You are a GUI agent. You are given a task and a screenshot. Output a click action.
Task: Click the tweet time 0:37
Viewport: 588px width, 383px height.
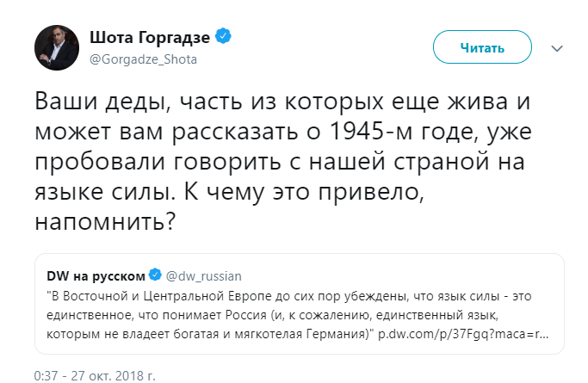click(x=46, y=375)
